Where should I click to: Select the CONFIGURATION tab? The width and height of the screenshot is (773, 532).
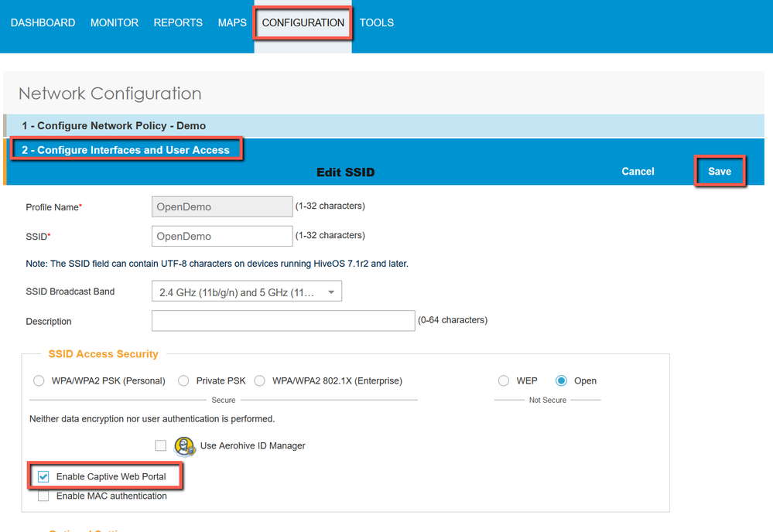(x=303, y=23)
